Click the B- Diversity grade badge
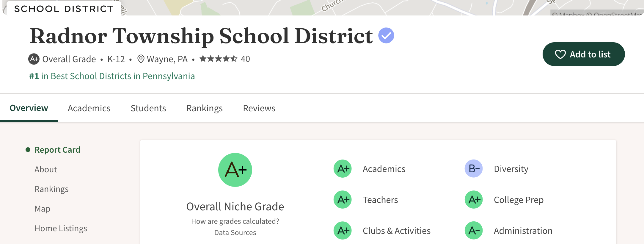The width and height of the screenshot is (644, 244). (473, 169)
